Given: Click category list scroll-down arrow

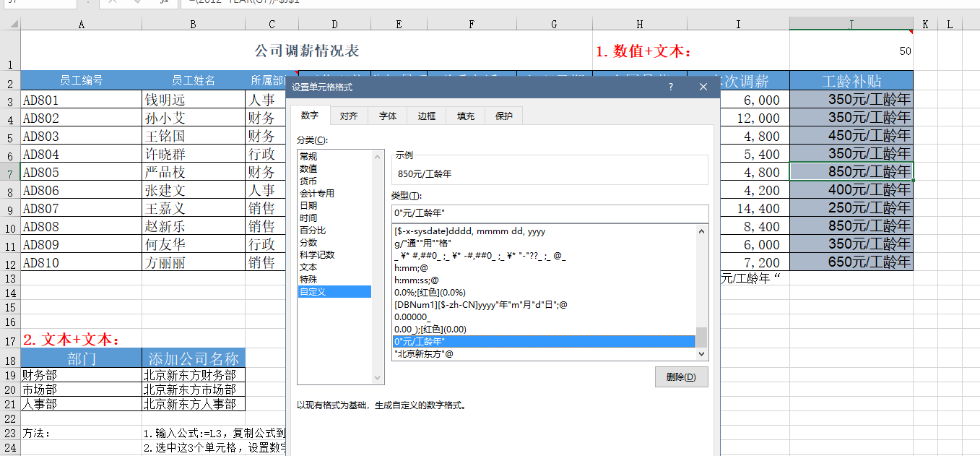Looking at the screenshot, I should (378, 378).
